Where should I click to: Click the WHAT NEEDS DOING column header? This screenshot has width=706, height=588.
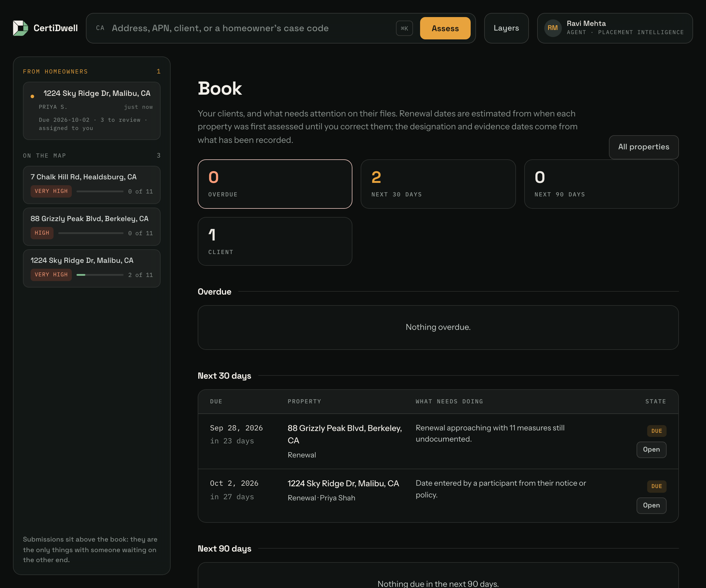pyautogui.click(x=449, y=401)
